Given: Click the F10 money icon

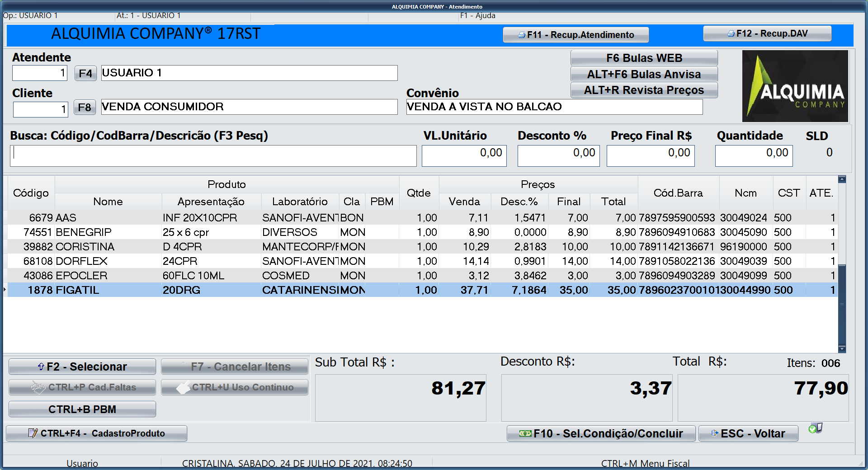Looking at the screenshot, I should click(525, 433).
